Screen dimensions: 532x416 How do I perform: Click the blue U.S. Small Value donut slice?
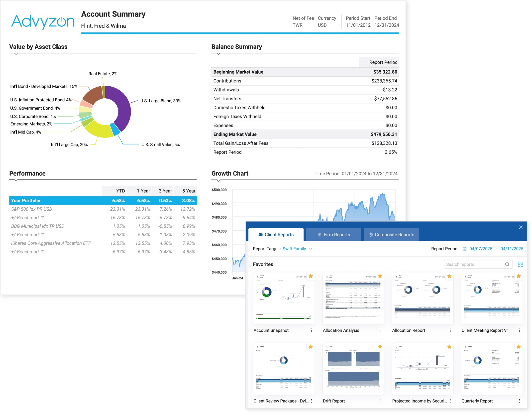[115, 129]
